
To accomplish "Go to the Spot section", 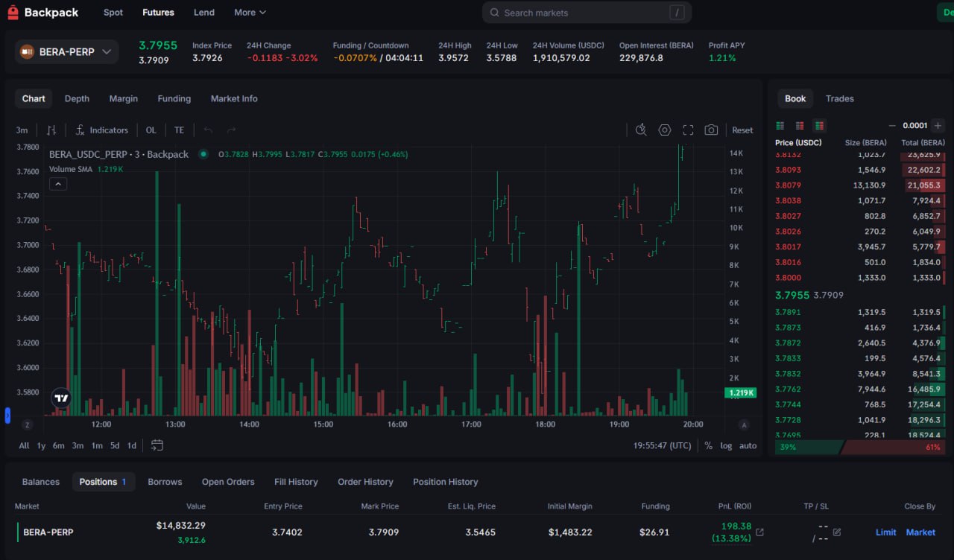I will (x=113, y=13).
